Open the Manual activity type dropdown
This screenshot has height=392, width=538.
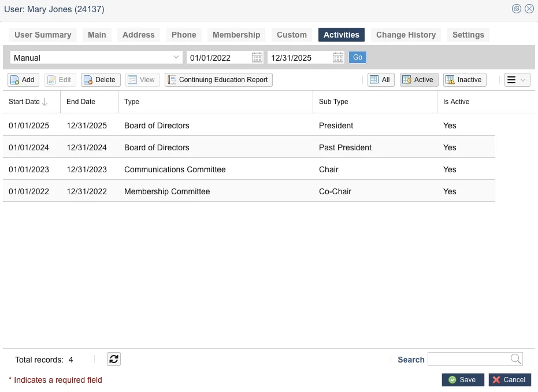(176, 57)
